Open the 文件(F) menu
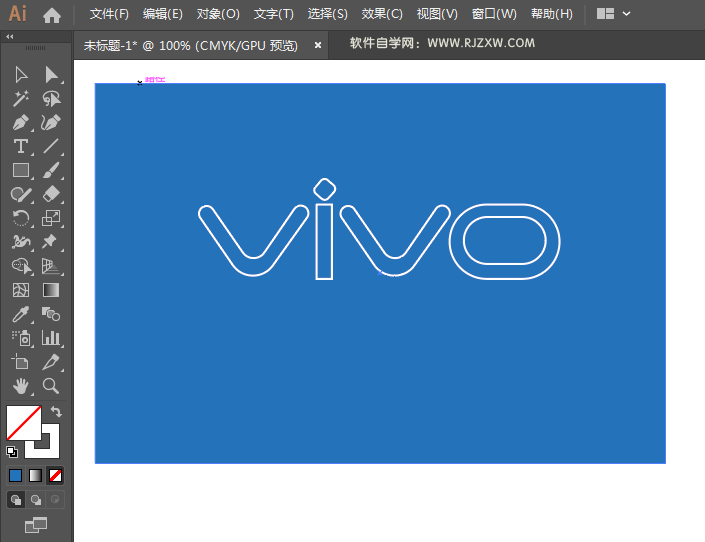This screenshot has height=542, width=705. (x=109, y=14)
